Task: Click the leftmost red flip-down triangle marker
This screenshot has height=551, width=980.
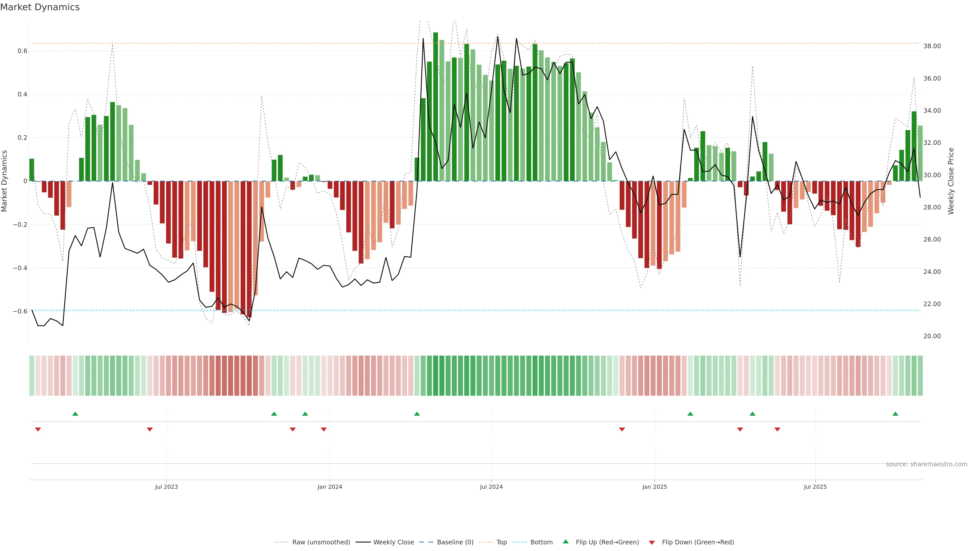Action: point(38,429)
